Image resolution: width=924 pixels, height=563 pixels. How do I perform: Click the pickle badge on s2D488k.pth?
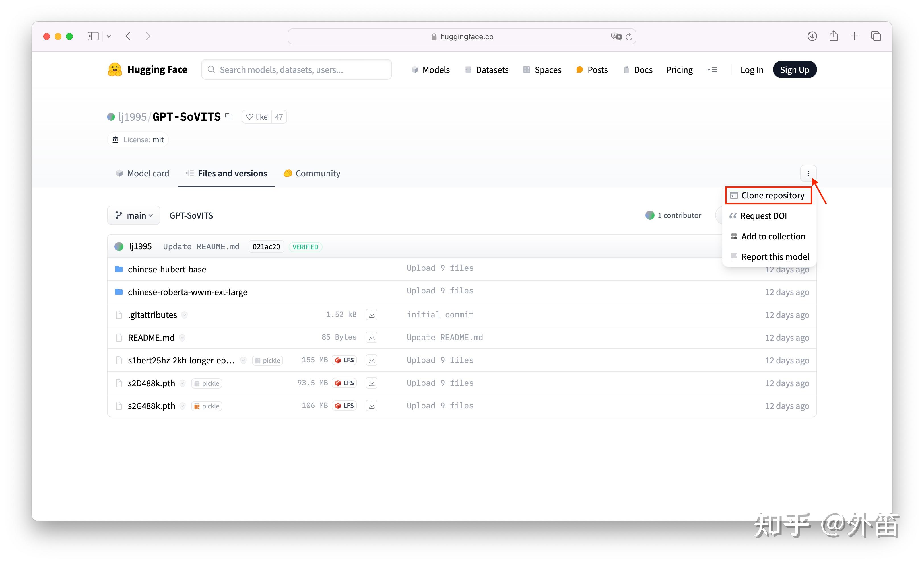click(x=207, y=383)
